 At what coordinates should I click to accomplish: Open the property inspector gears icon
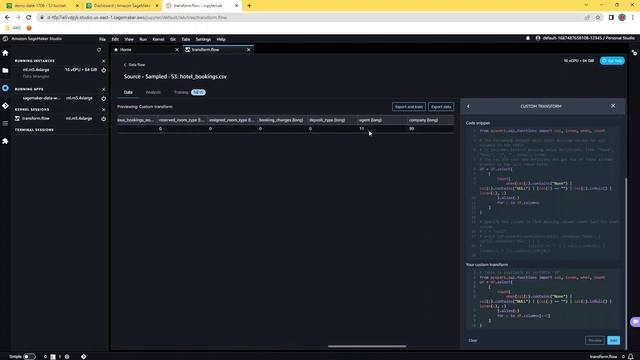coord(634,53)
